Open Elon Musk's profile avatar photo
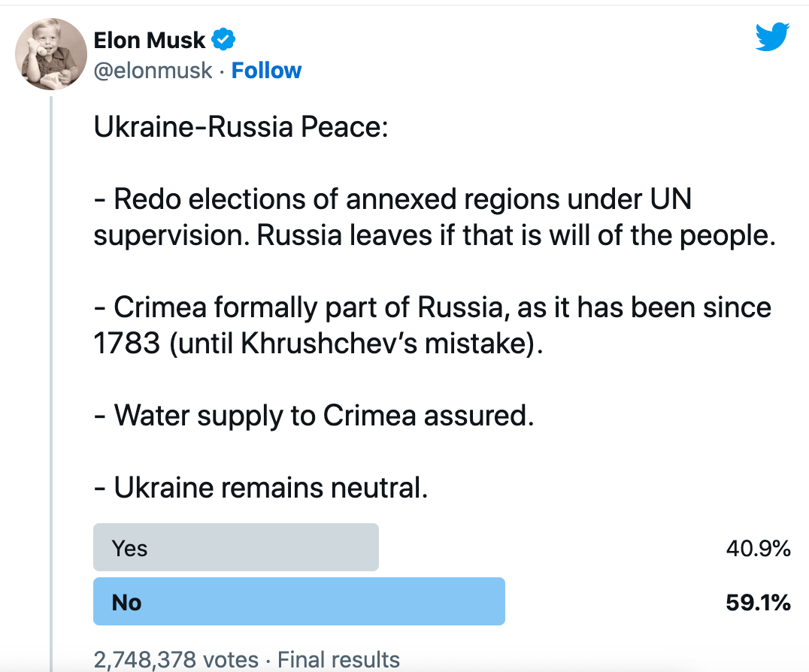 tap(51, 54)
